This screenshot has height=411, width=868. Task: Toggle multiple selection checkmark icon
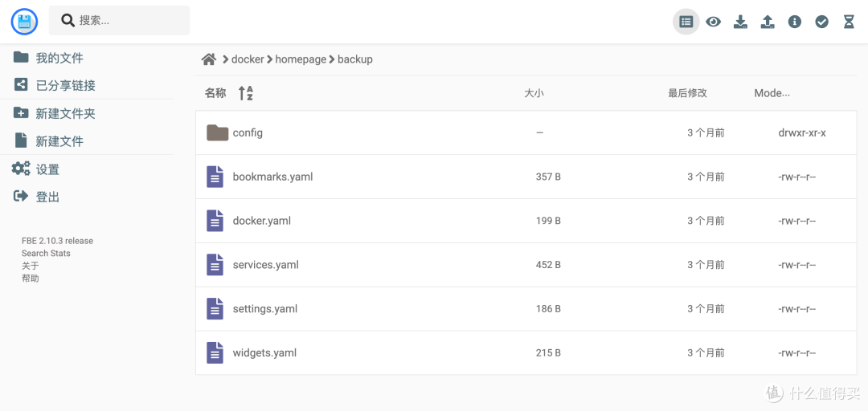click(821, 22)
